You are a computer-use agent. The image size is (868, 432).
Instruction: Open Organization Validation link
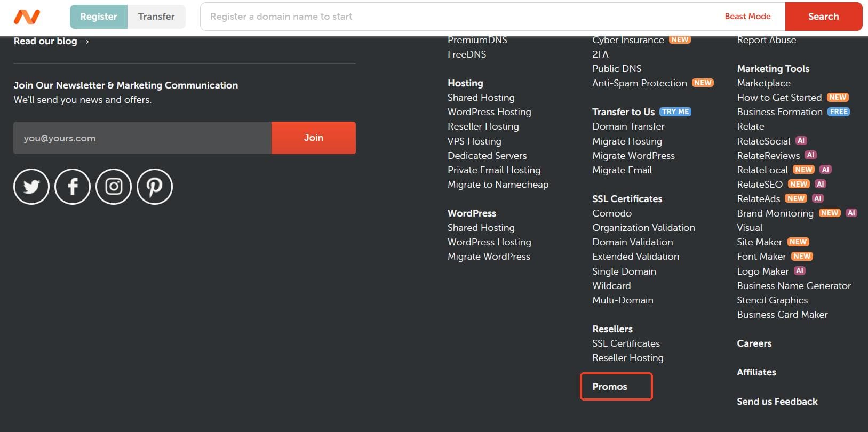(643, 228)
